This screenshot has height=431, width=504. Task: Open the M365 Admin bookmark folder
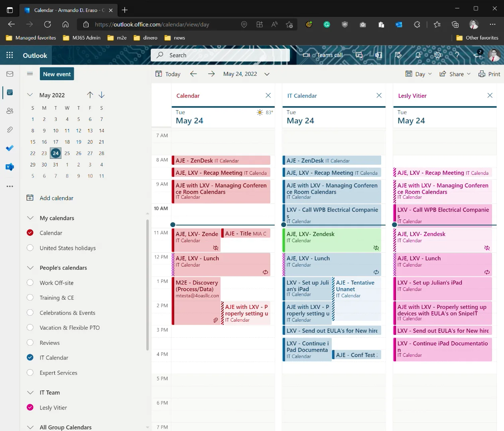tap(81, 38)
